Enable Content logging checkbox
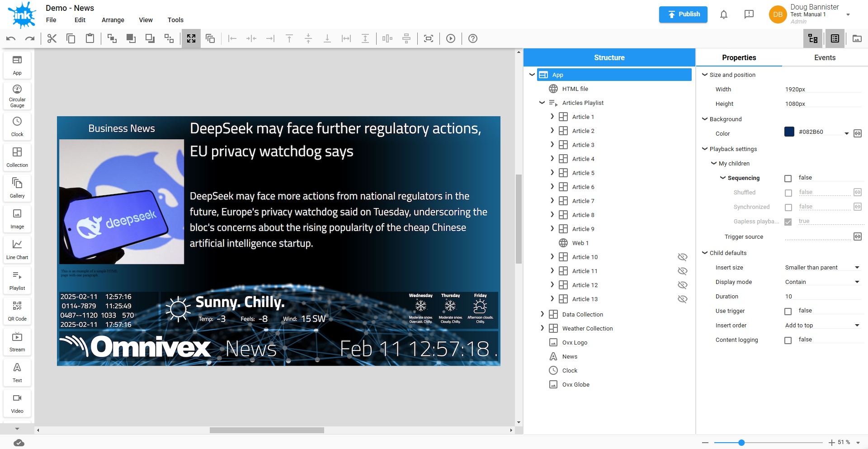 (x=788, y=340)
